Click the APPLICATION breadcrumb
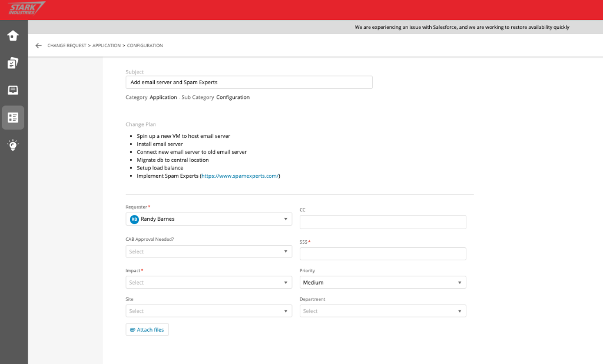603x364 pixels. click(107, 45)
